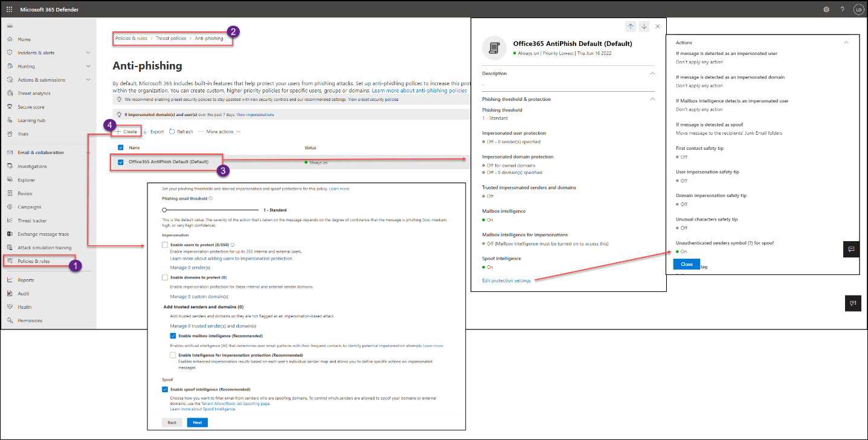Collapse the Actions section chevron
Viewport: 868px width, 440px height.
[846, 42]
